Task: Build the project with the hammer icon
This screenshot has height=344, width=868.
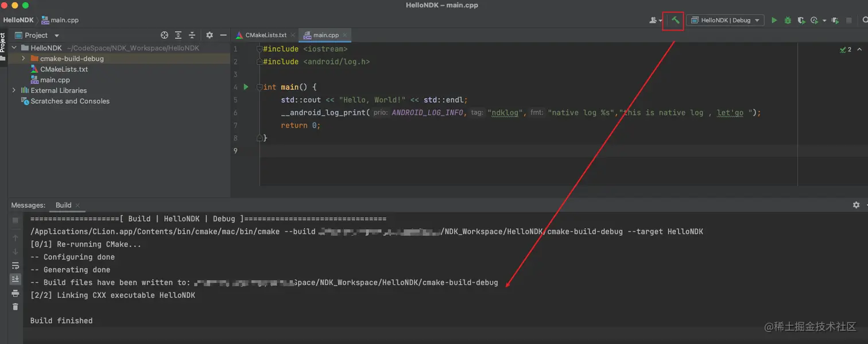Action: pos(675,20)
